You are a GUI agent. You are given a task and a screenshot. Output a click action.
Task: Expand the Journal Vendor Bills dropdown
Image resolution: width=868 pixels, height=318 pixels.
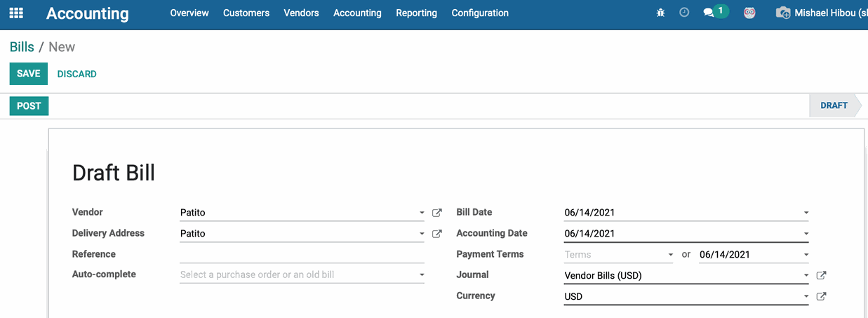[x=806, y=275]
